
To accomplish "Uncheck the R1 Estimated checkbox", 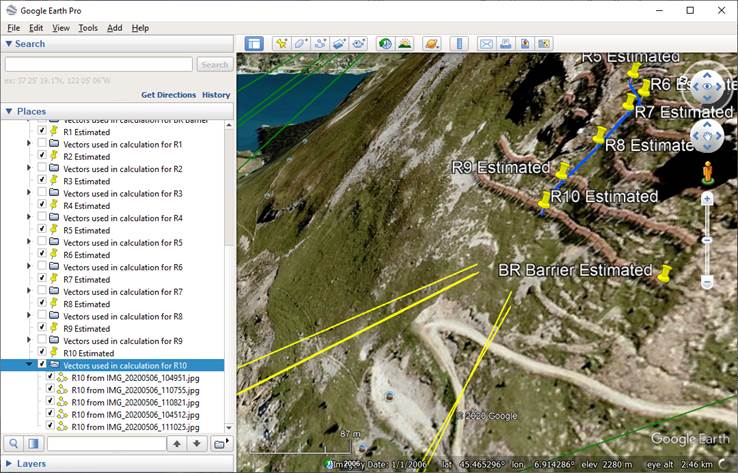I will pyautogui.click(x=42, y=130).
